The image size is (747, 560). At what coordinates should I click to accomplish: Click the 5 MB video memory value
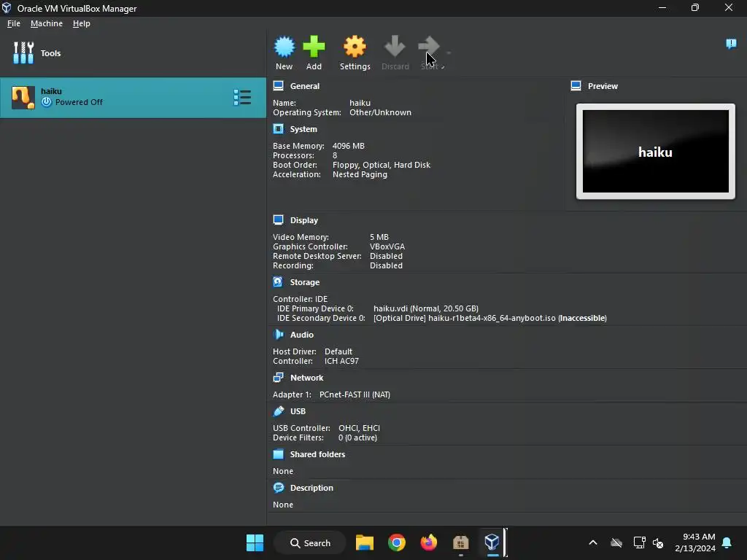coord(379,237)
